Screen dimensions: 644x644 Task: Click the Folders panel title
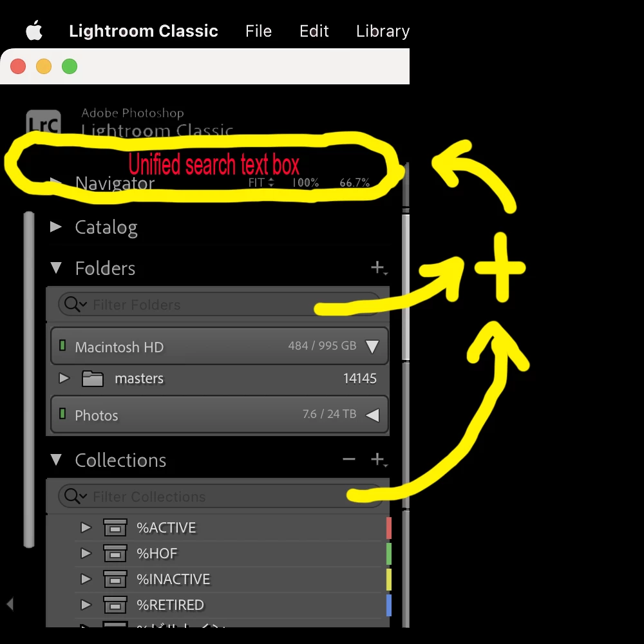click(x=105, y=268)
